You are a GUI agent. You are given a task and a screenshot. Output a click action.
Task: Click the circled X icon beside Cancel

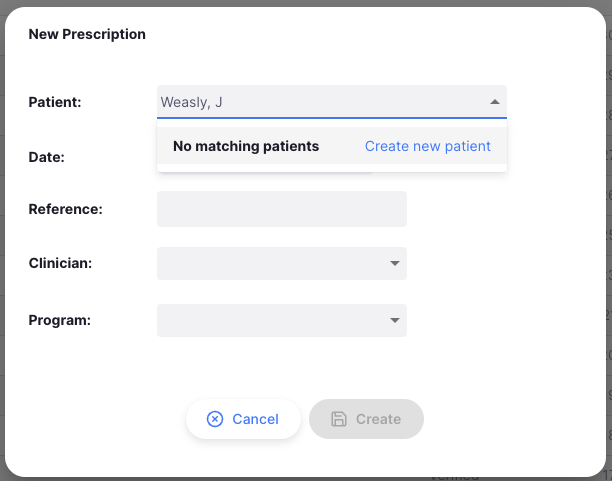tap(215, 419)
